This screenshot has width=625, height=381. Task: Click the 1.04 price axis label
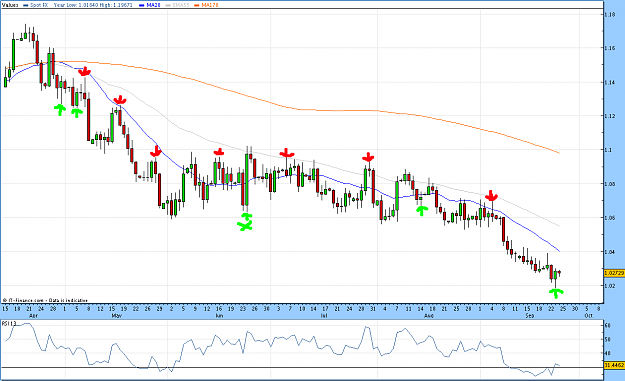(x=610, y=252)
